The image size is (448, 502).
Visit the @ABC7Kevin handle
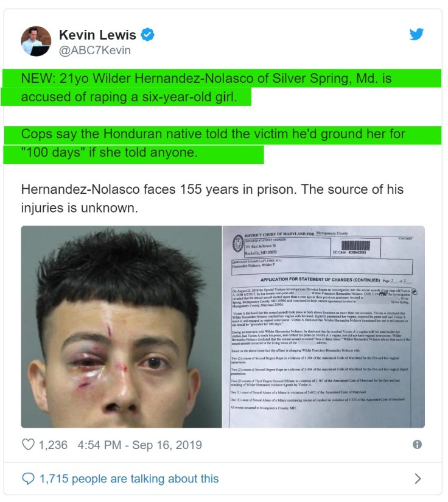pyautogui.click(x=95, y=51)
